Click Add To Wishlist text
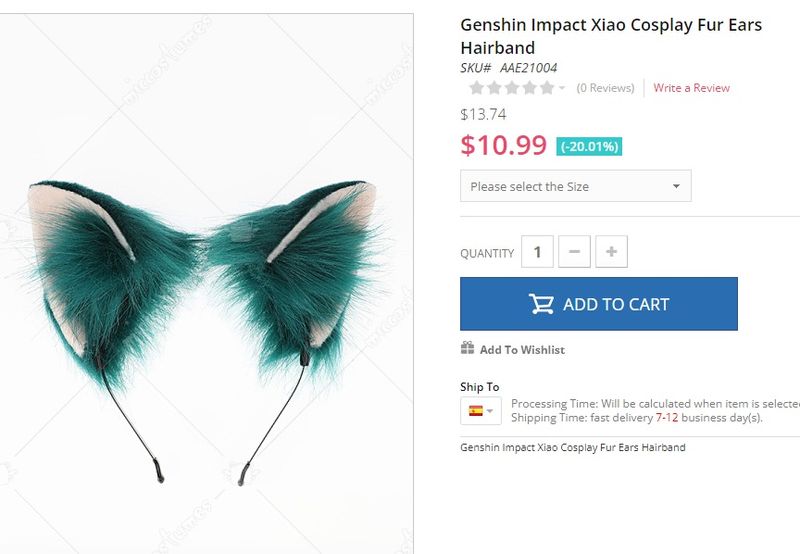This screenshot has width=800, height=554. pyautogui.click(x=522, y=350)
